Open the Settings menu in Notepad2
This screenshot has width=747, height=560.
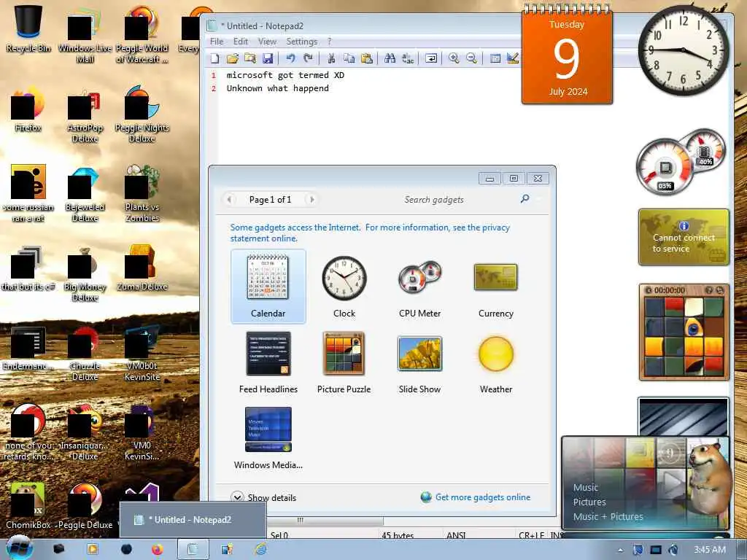coord(301,42)
